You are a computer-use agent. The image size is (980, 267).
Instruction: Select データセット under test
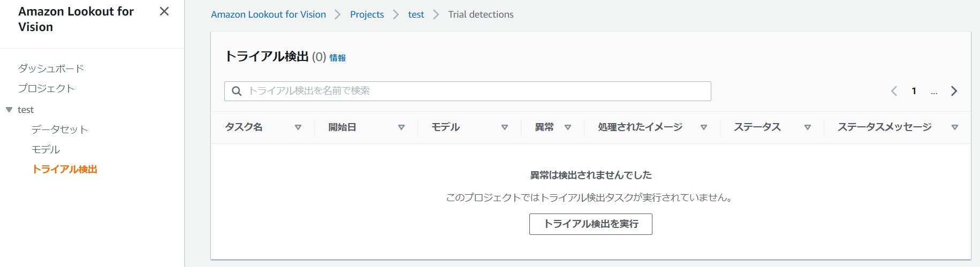pos(59,129)
